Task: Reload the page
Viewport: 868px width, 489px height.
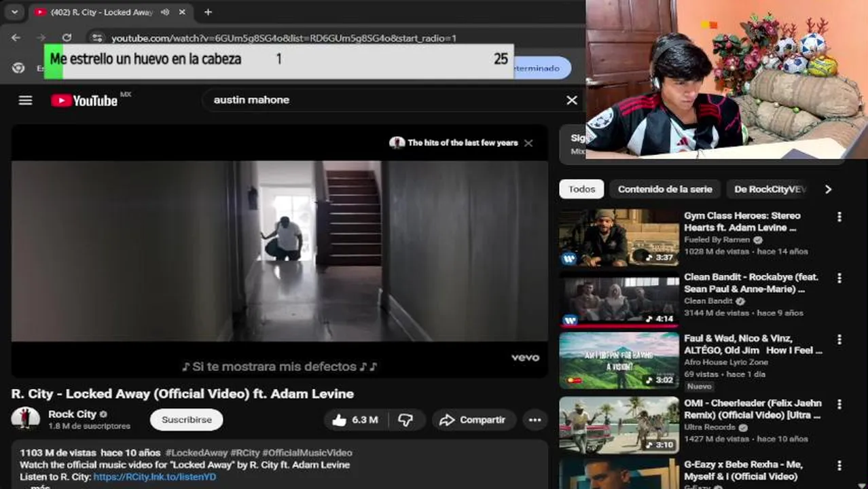Action: 67,38
